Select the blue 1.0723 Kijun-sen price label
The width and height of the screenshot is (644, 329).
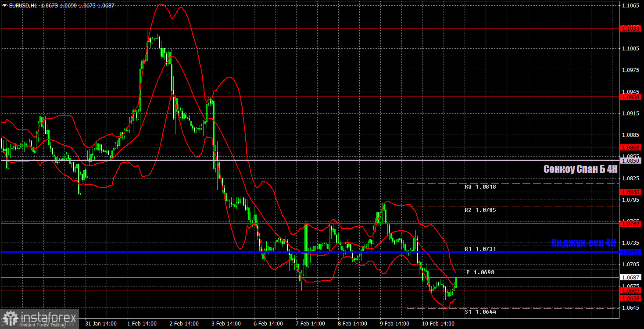coord(631,252)
